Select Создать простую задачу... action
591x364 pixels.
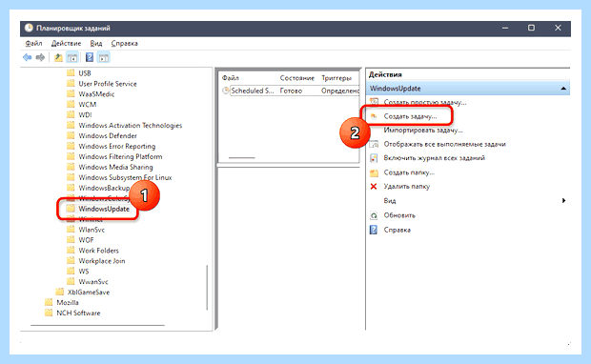pos(425,102)
